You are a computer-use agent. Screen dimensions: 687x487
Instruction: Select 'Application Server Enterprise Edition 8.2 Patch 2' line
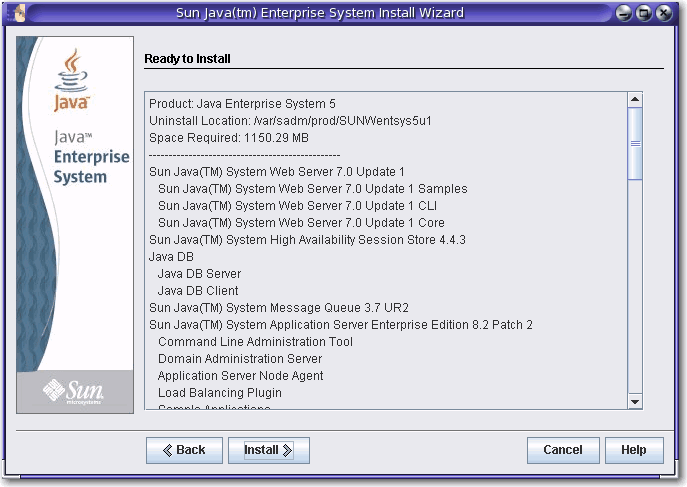(x=341, y=325)
